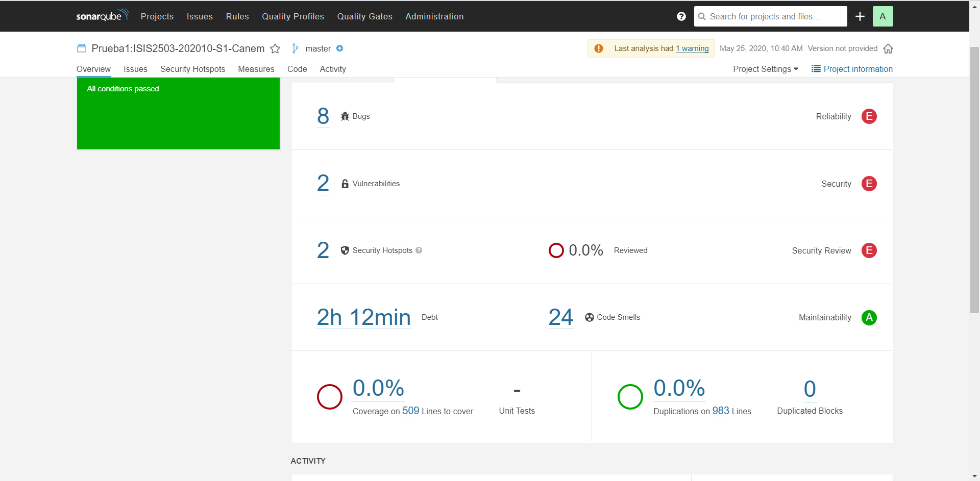
Task: Open Quality Profiles in the navigation
Action: 293,16
